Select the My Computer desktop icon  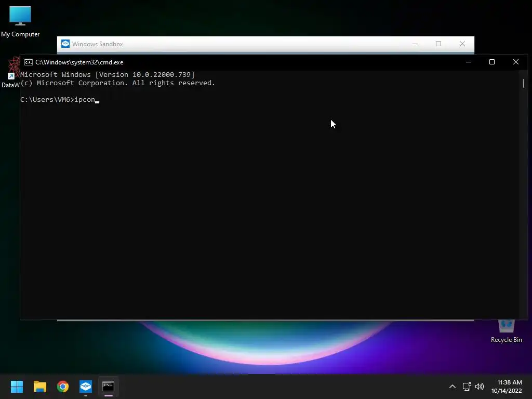pos(20,21)
